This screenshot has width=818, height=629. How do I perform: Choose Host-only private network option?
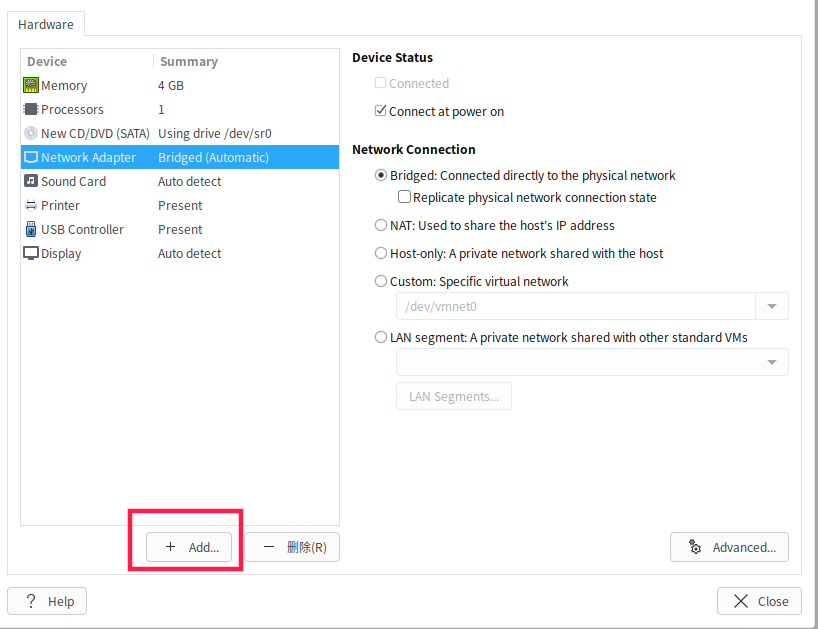(381, 253)
